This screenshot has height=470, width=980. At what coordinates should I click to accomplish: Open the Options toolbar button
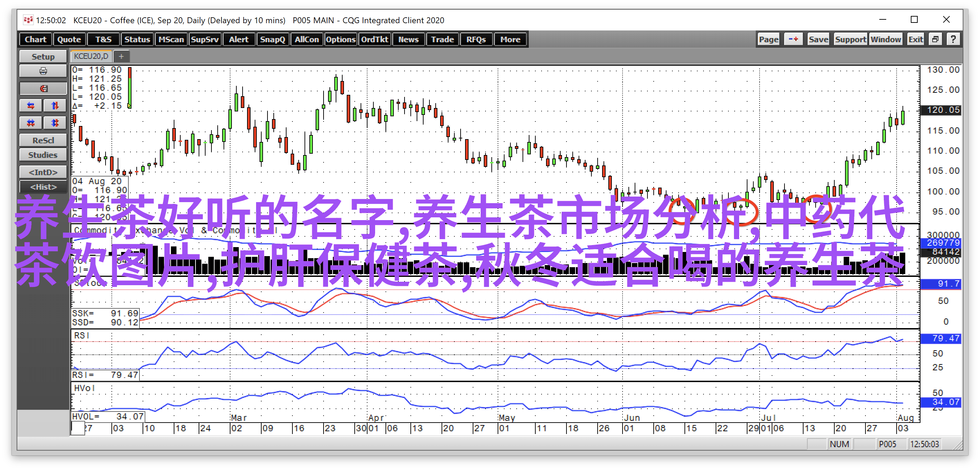[x=340, y=39]
